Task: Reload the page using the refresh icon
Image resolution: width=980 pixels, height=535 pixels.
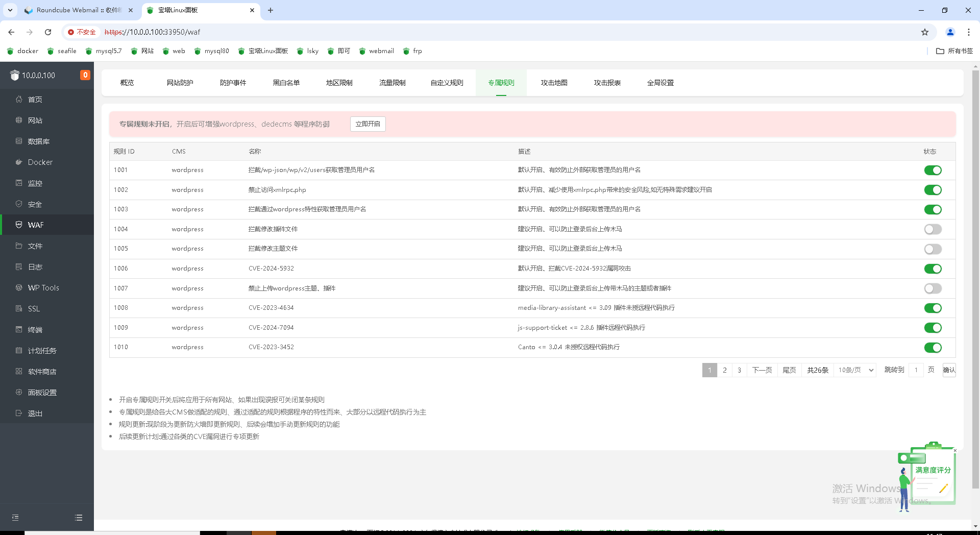Action: click(48, 32)
